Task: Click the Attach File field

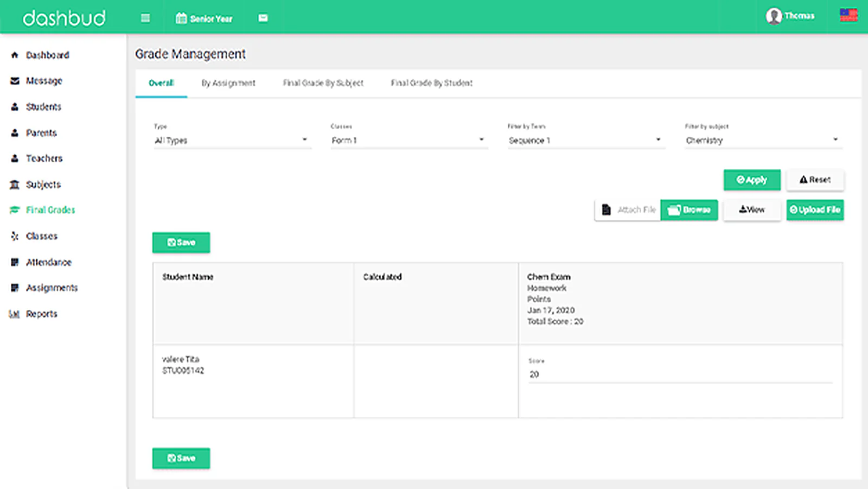Action: [x=628, y=210]
